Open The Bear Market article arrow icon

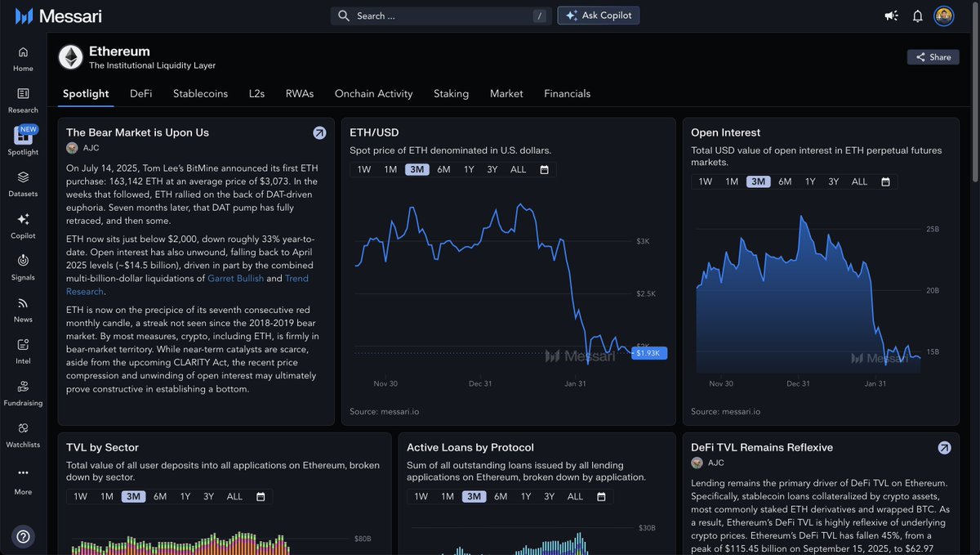tap(319, 132)
